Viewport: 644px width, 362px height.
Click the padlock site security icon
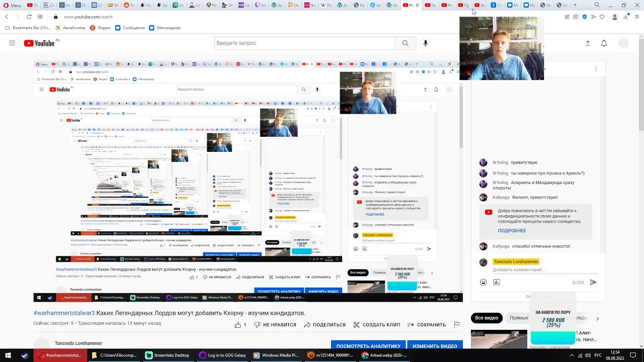56,17
